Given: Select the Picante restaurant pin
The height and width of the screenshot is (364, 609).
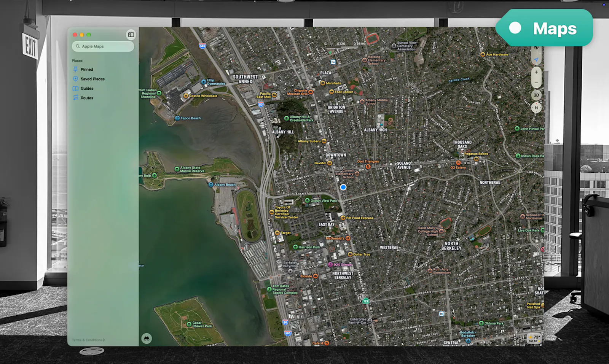Looking at the screenshot, I should (x=315, y=276).
